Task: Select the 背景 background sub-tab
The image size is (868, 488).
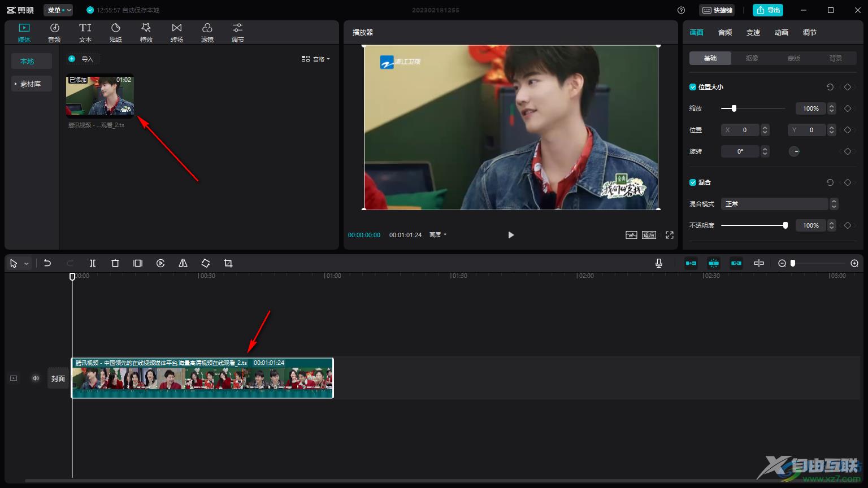Action: pyautogui.click(x=836, y=58)
